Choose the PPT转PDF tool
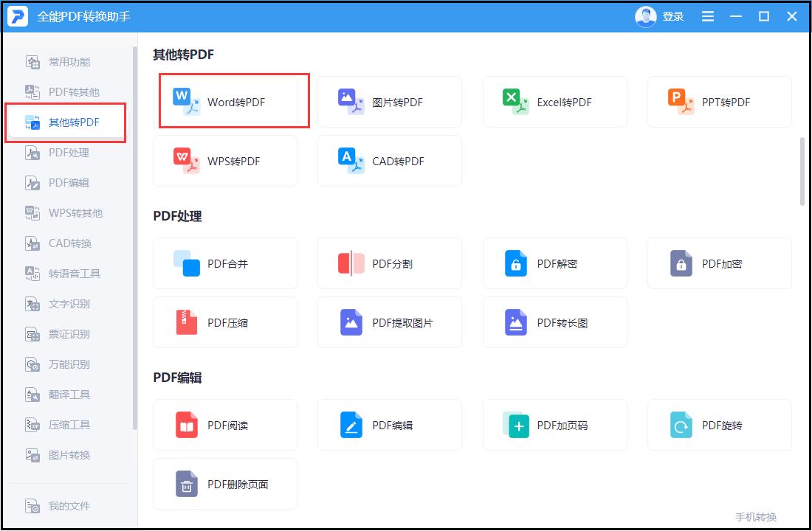 click(x=719, y=102)
